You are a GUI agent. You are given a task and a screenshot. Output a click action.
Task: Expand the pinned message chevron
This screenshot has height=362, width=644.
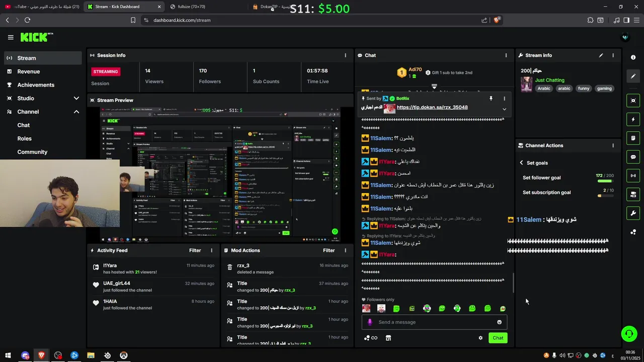click(x=504, y=109)
